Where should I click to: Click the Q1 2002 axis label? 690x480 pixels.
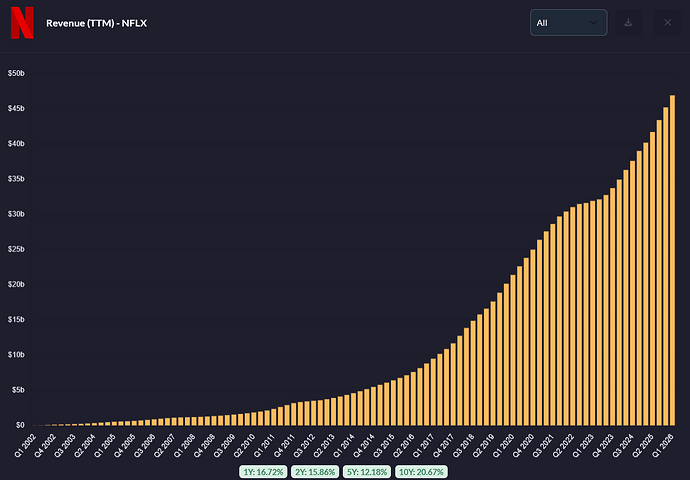(x=25, y=446)
